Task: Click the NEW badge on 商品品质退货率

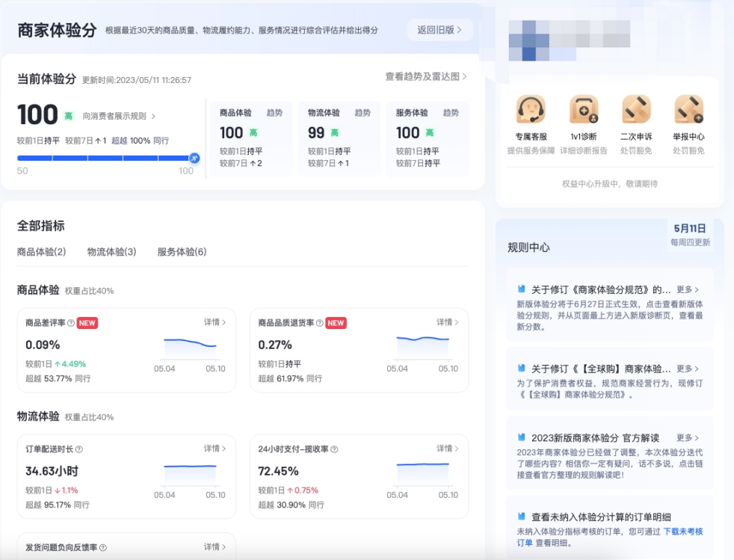Action: [x=336, y=323]
